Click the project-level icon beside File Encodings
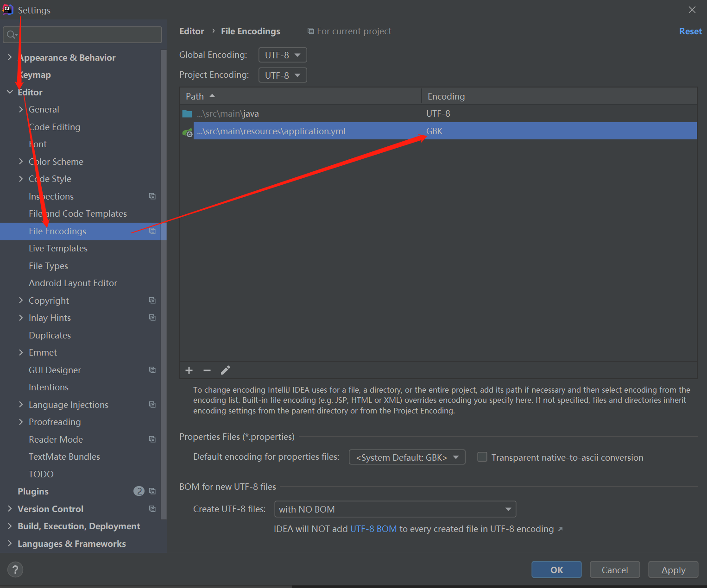Image resolution: width=707 pixels, height=588 pixels. pos(152,231)
